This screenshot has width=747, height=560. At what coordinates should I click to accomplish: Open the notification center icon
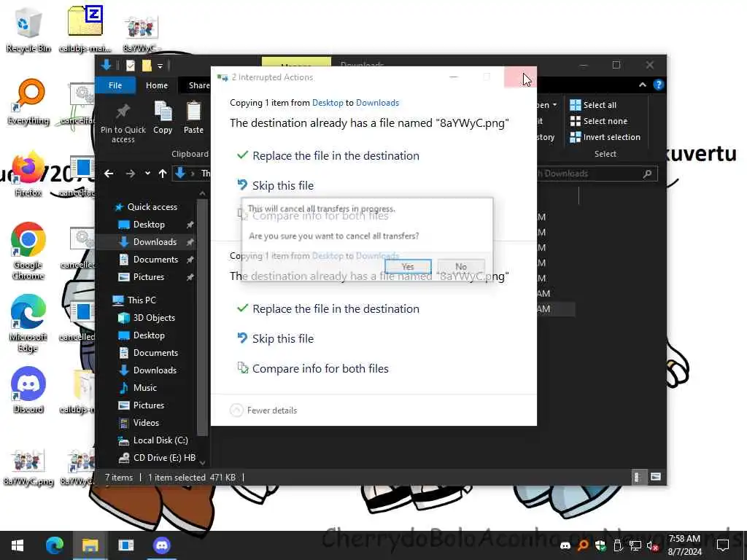pos(723,545)
